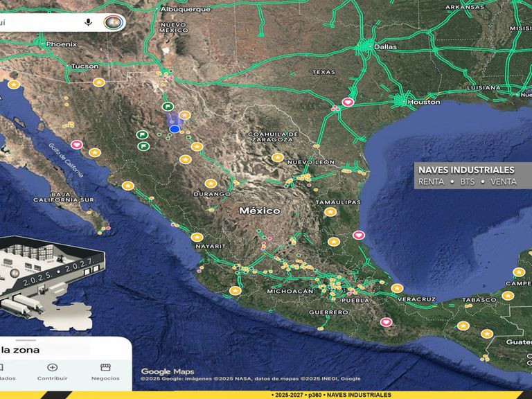
Task: Click the warehouse 2025-2027 illustration
Action: point(51,283)
